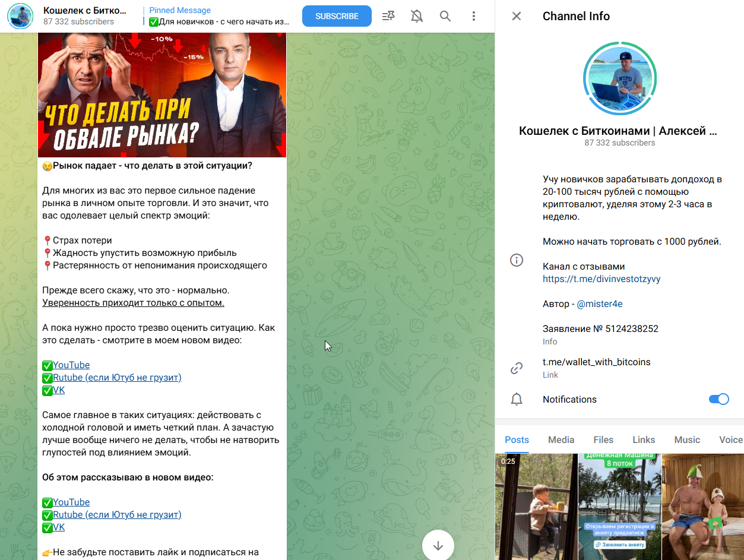Open the first VK link
Screen dimensions: 744x560
coord(59,390)
